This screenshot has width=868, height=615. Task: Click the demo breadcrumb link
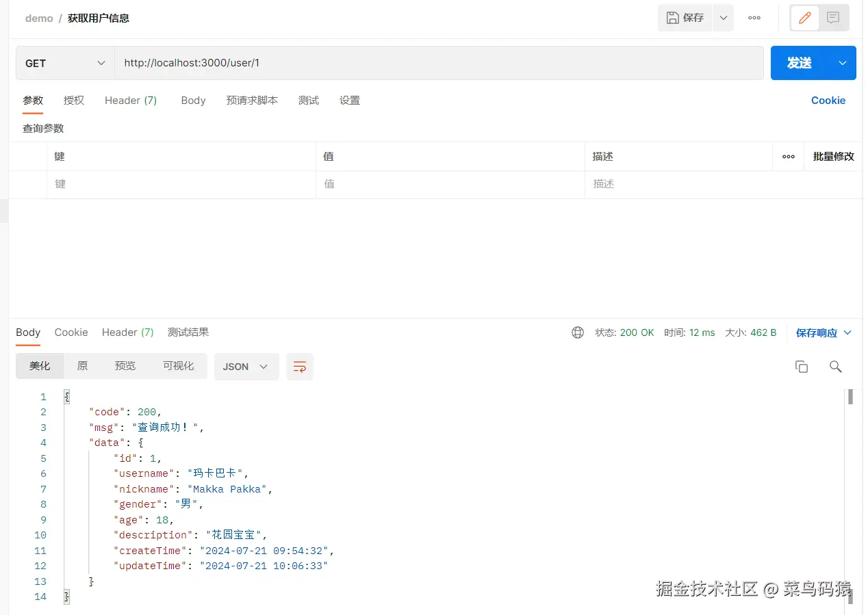pos(39,18)
